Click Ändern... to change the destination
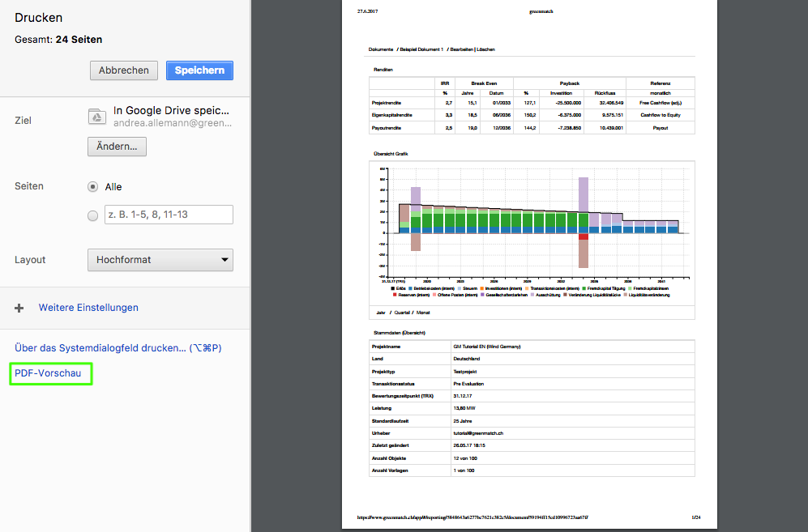This screenshot has width=808, height=532. [117, 147]
